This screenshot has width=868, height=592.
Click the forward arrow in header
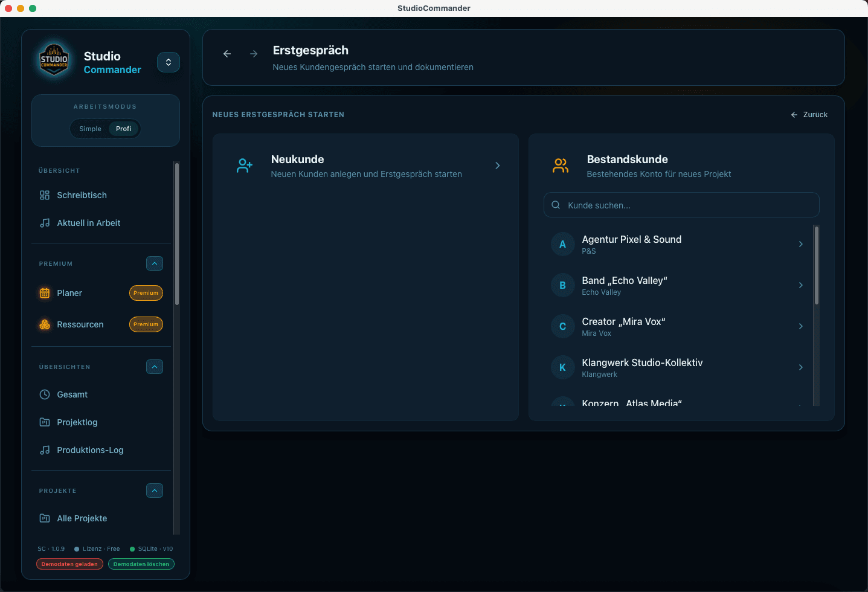point(254,54)
